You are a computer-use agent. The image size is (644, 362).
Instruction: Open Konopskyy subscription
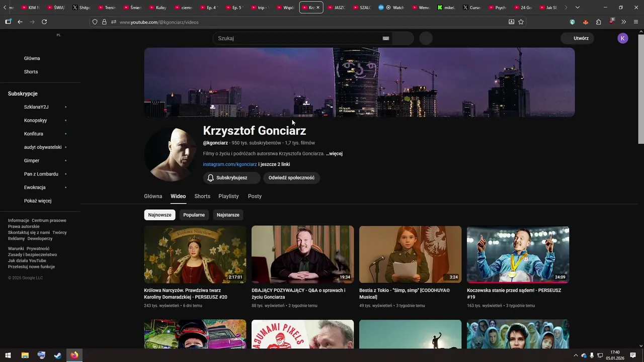click(35, 121)
